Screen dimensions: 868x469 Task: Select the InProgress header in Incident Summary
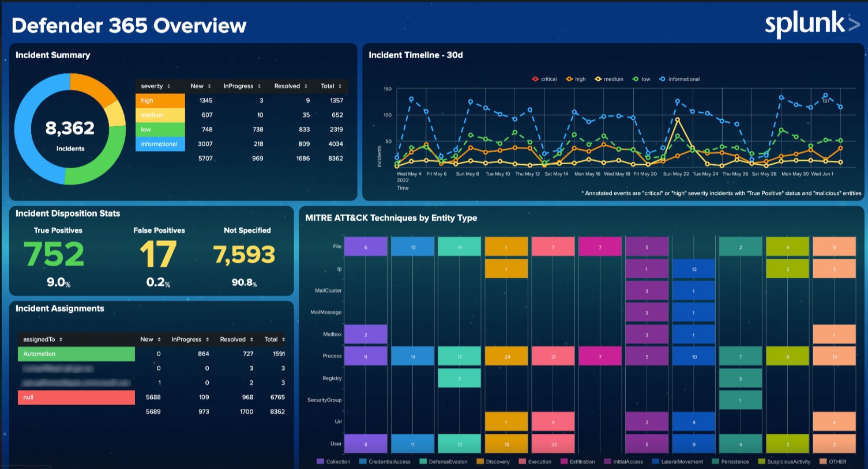coord(242,86)
